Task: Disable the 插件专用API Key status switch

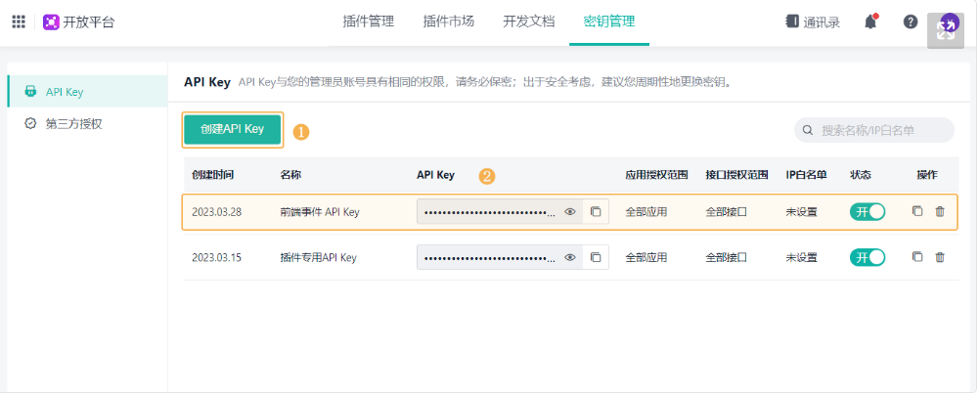Action: click(x=868, y=257)
